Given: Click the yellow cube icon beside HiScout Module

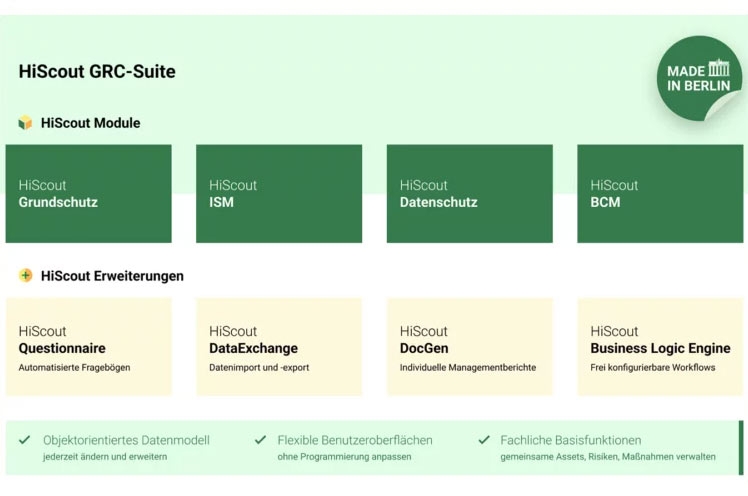Looking at the screenshot, I should (25, 123).
